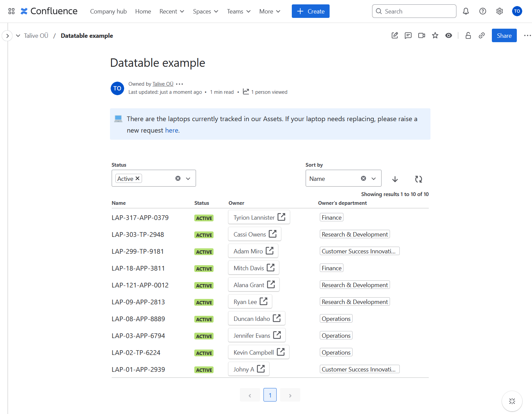Viewport: 532px width, 414px height.
Task: Open the Sort by dropdown
Action: (373, 178)
